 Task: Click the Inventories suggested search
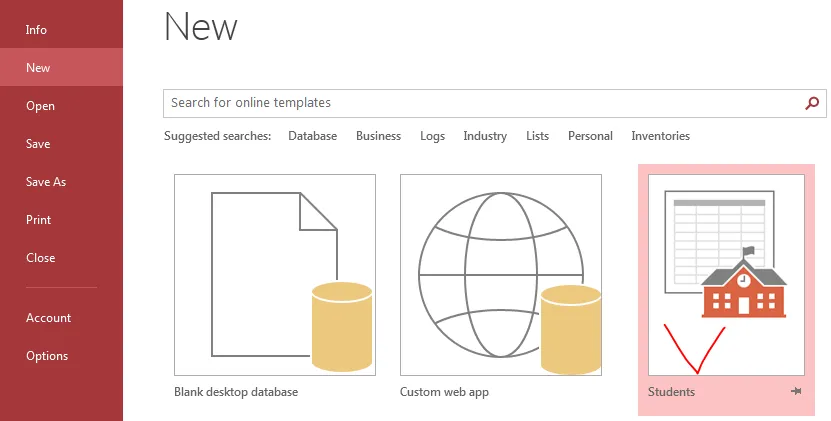point(660,136)
